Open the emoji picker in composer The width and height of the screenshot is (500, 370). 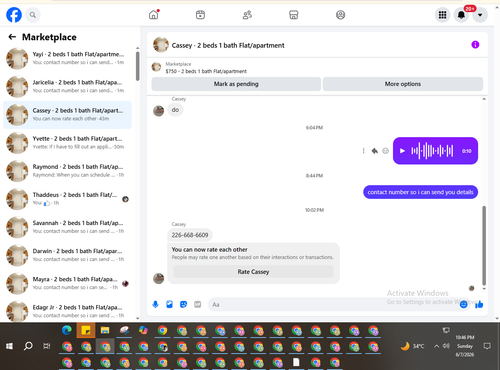(463, 304)
